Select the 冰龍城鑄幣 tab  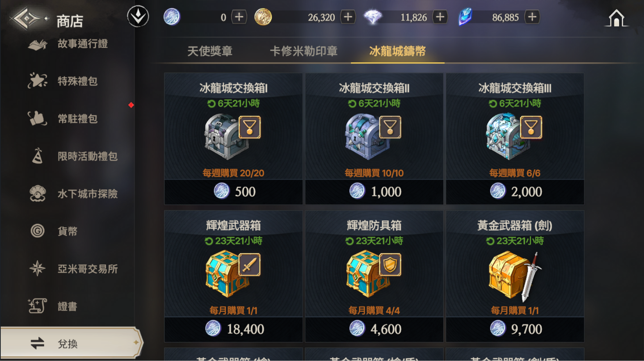pyautogui.click(x=397, y=51)
